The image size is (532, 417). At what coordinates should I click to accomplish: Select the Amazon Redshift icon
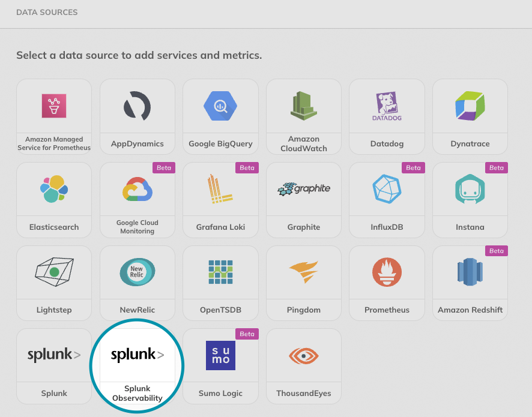coord(470,272)
